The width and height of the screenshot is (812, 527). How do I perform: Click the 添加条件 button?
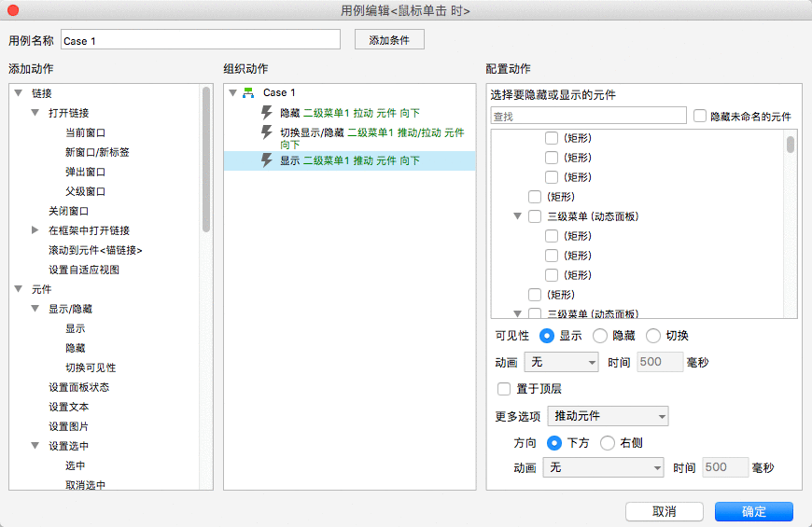(389, 40)
